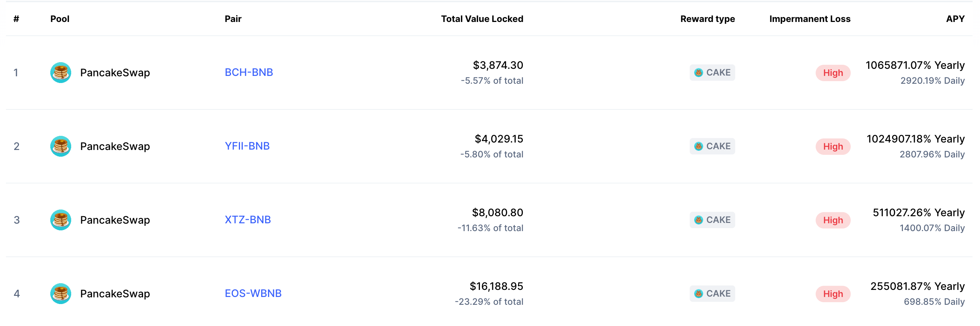
Task: Click the CAKE token icon for EOS-WBNB
Action: click(698, 294)
